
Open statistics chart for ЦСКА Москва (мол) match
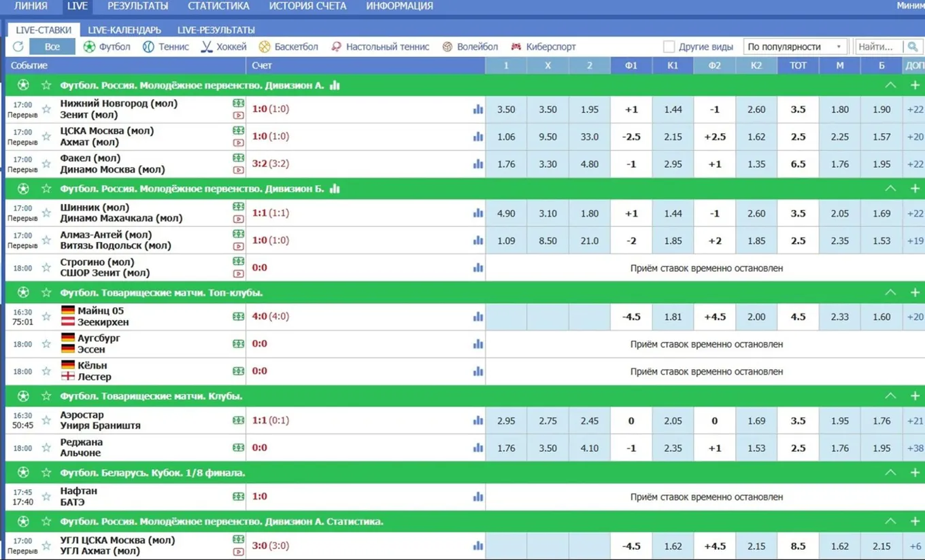coord(478,137)
